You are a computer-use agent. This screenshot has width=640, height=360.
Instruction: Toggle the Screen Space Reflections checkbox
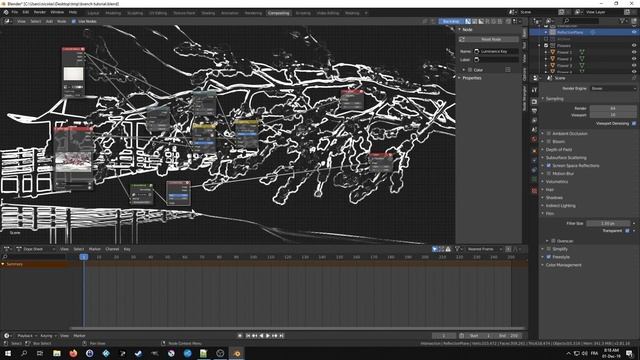click(x=549, y=166)
